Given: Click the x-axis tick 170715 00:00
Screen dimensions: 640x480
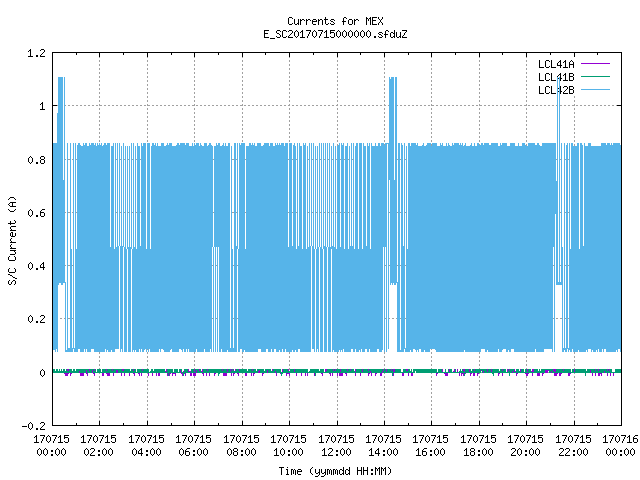Looking at the screenshot, I should (x=51, y=446).
